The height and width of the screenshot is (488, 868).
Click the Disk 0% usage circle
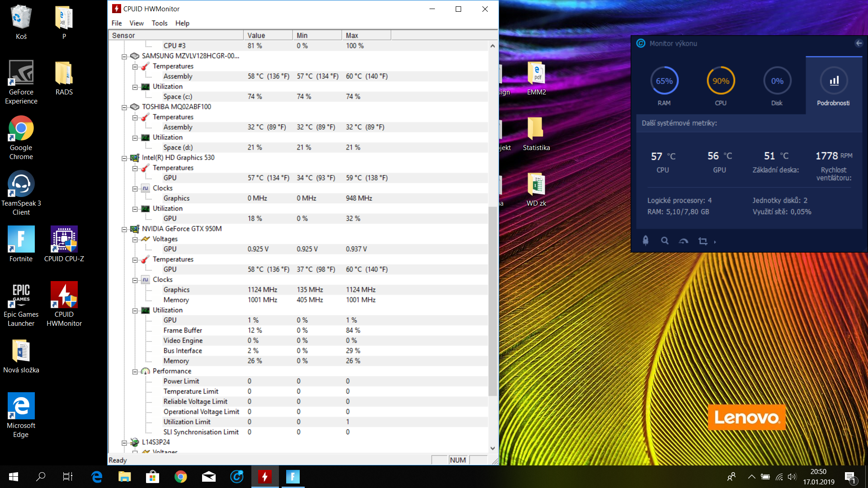point(777,81)
